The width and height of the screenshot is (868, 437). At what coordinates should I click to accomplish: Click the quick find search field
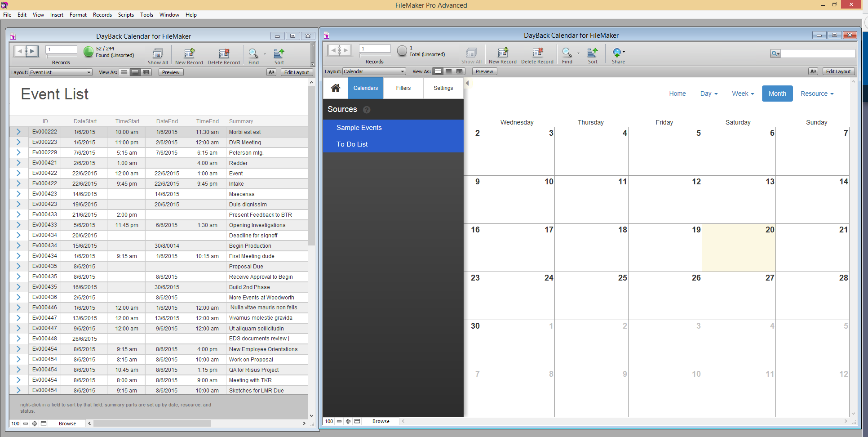click(818, 54)
